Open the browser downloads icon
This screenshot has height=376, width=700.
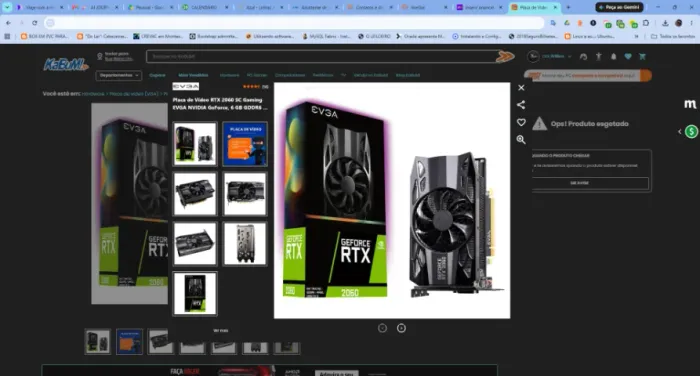(665, 23)
